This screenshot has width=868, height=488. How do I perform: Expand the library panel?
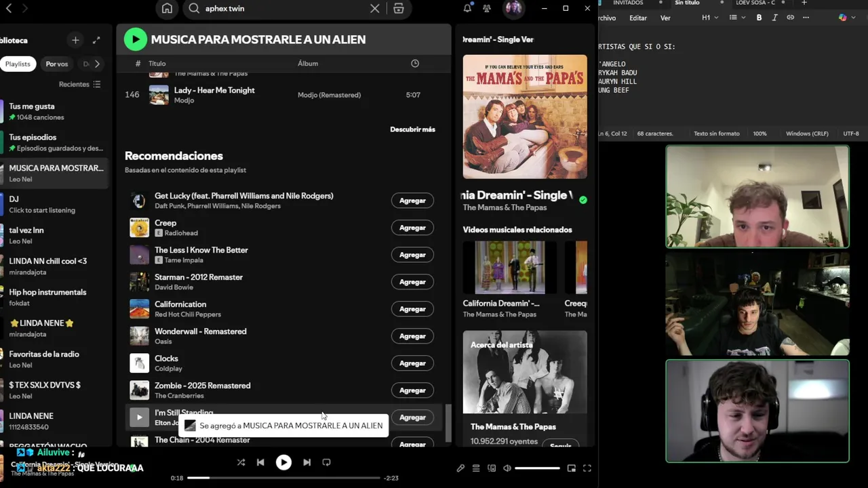pyautogui.click(x=96, y=40)
